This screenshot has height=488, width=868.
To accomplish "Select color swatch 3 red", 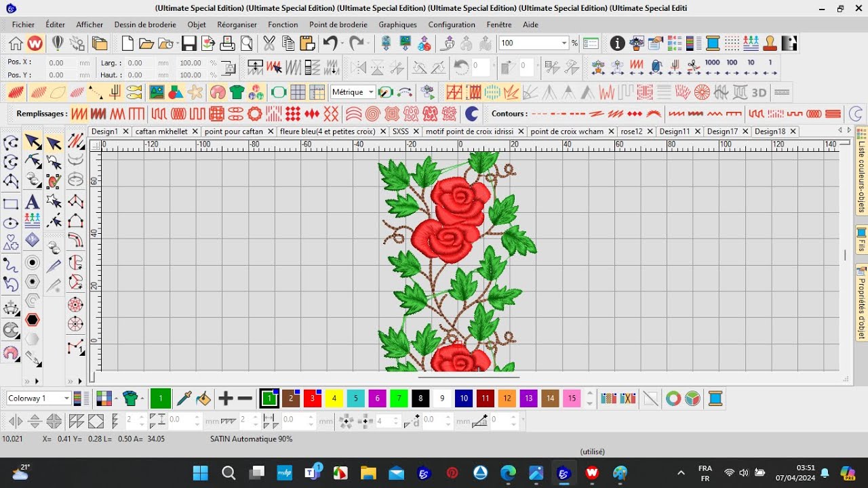I will (312, 399).
